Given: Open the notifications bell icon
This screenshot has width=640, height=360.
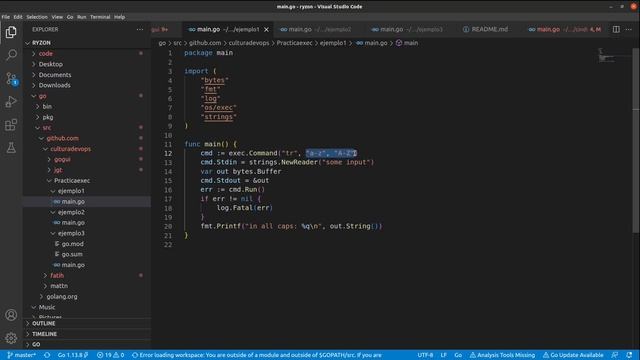Looking at the screenshot, I should 629,355.
